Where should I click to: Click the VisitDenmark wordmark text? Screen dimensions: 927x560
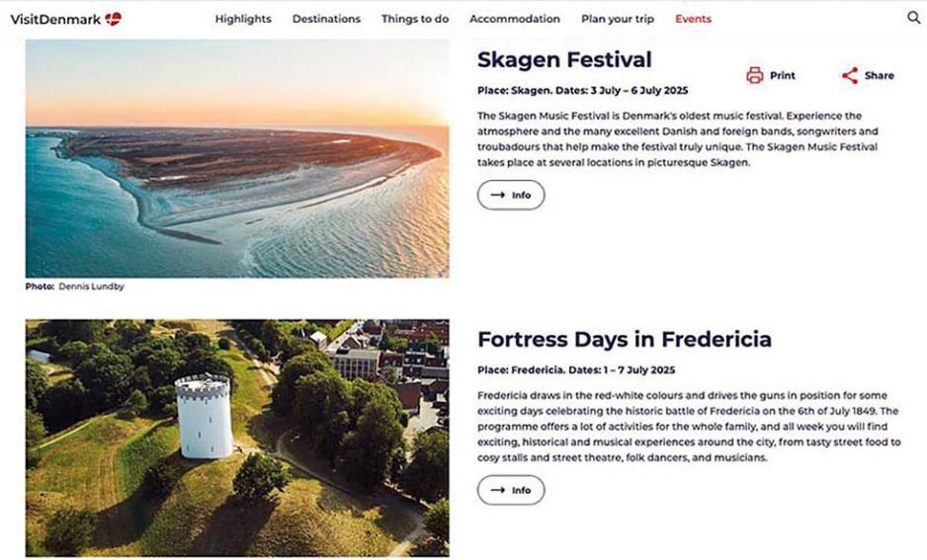[x=55, y=19]
